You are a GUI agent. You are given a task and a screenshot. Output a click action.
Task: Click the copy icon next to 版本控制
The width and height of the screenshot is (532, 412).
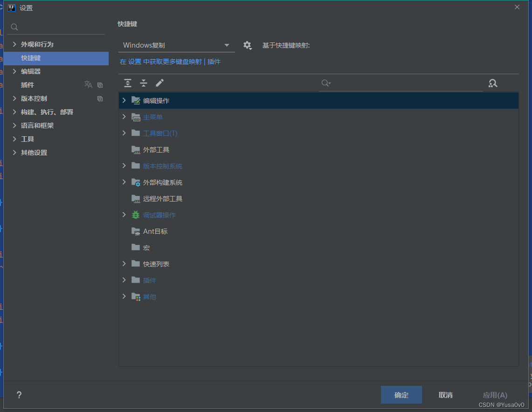pos(100,98)
